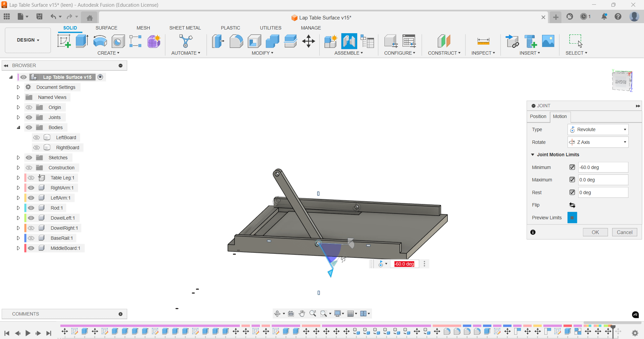Play the timeline
The height and width of the screenshot is (339, 644).
click(x=28, y=333)
